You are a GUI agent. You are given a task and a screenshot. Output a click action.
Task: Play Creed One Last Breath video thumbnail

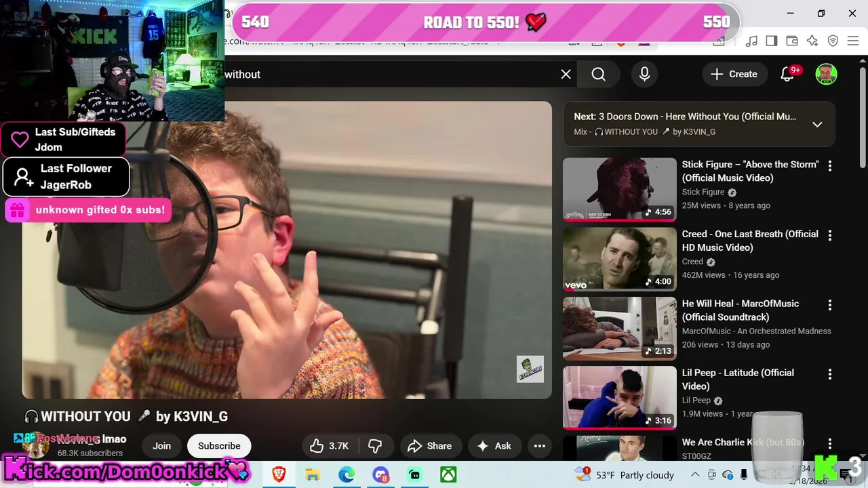click(619, 259)
